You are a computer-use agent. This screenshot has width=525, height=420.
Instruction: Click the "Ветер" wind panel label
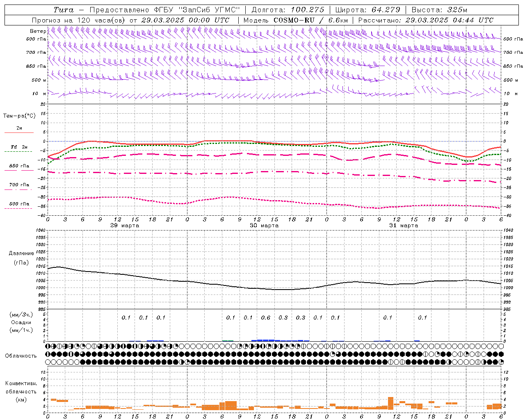(38, 31)
